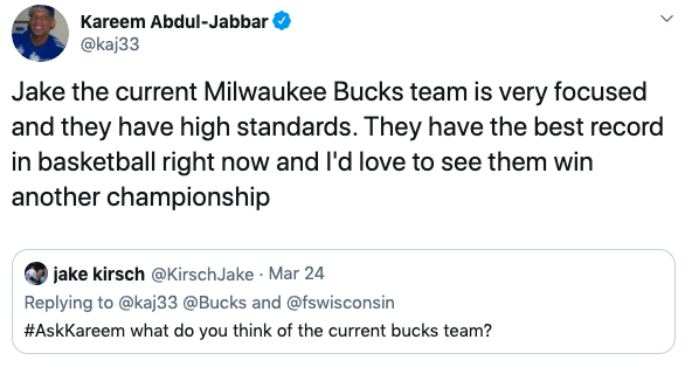The image size is (692, 381).
Task: Click "and" between @Bucks and @fswisconsin
Action: coord(267,303)
